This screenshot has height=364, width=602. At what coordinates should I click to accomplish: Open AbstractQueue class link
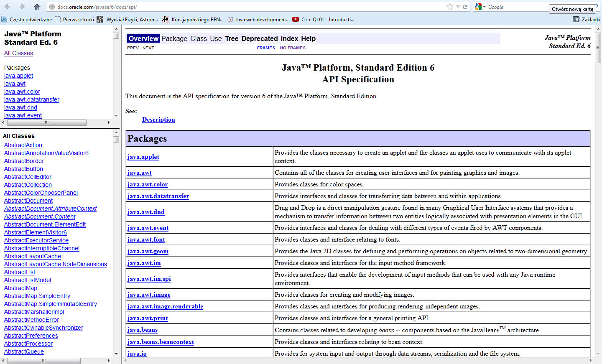24,351
